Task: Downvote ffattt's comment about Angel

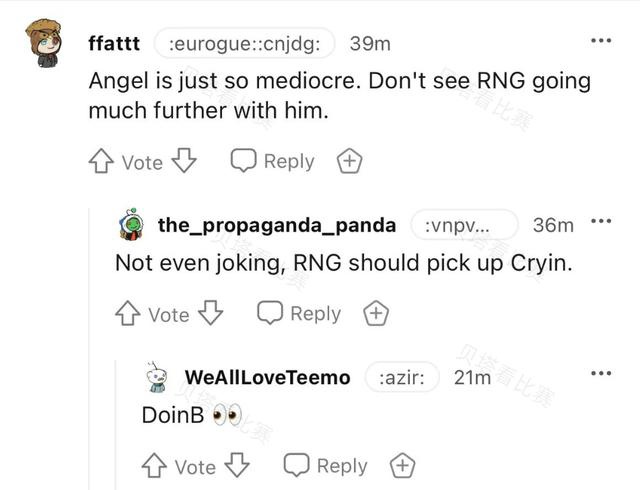Action: click(184, 160)
